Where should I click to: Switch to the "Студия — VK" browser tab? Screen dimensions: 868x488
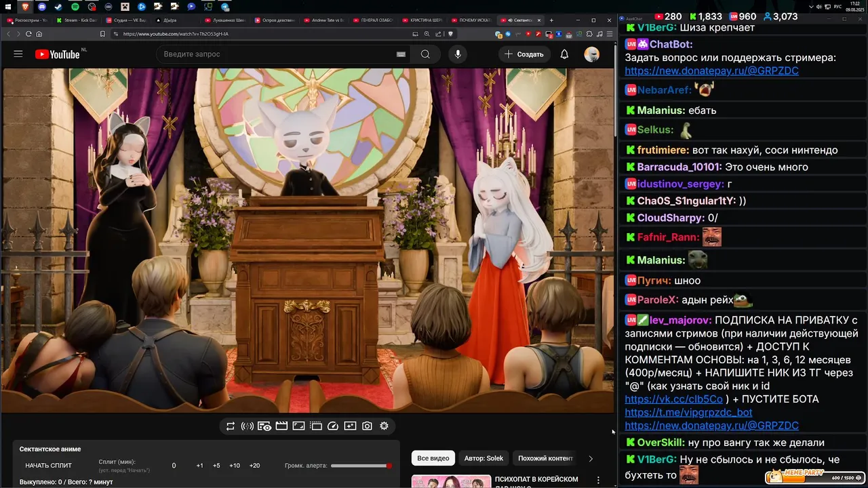pyautogui.click(x=126, y=20)
